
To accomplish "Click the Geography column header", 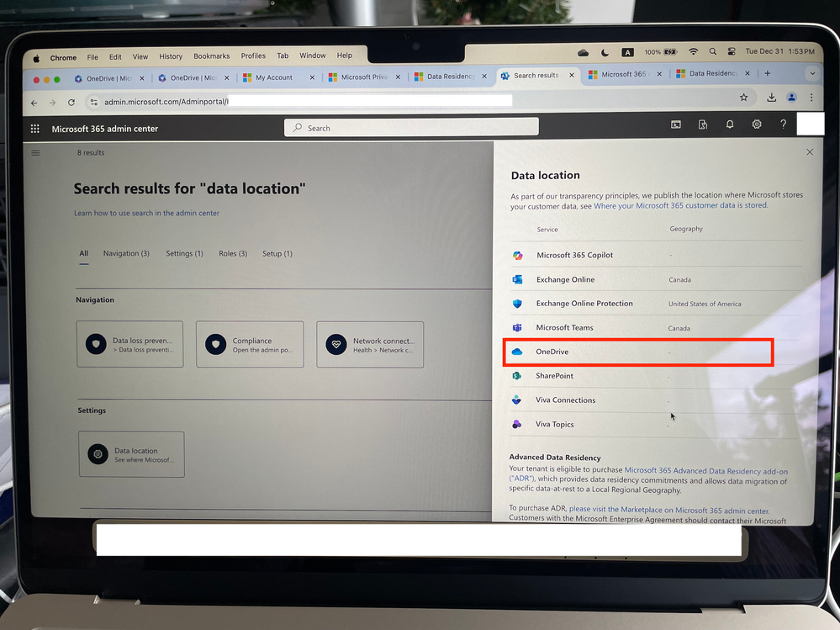I will pyautogui.click(x=686, y=229).
